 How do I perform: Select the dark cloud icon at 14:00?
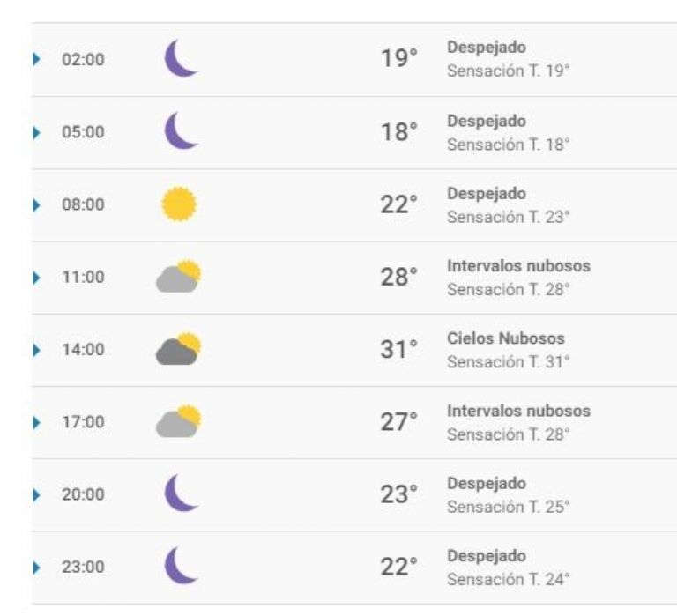click(x=178, y=349)
